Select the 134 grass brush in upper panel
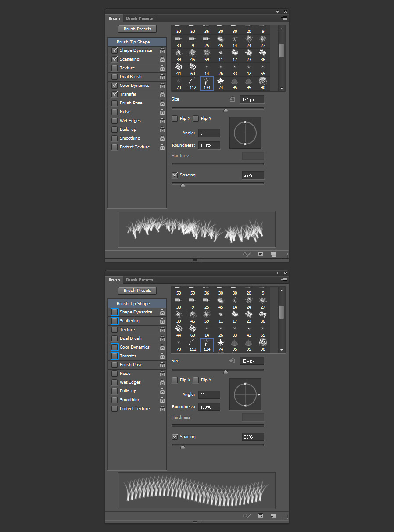This screenshot has width=394, height=532. tap(207, 83)
